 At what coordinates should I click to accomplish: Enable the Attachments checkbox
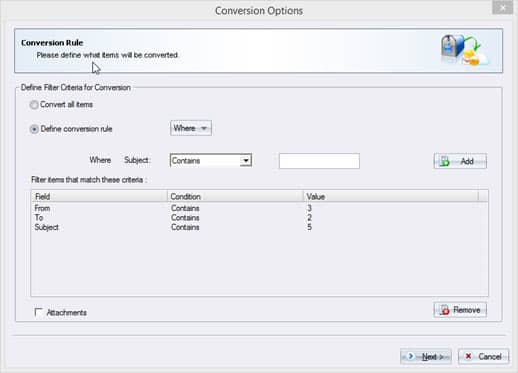39,312
